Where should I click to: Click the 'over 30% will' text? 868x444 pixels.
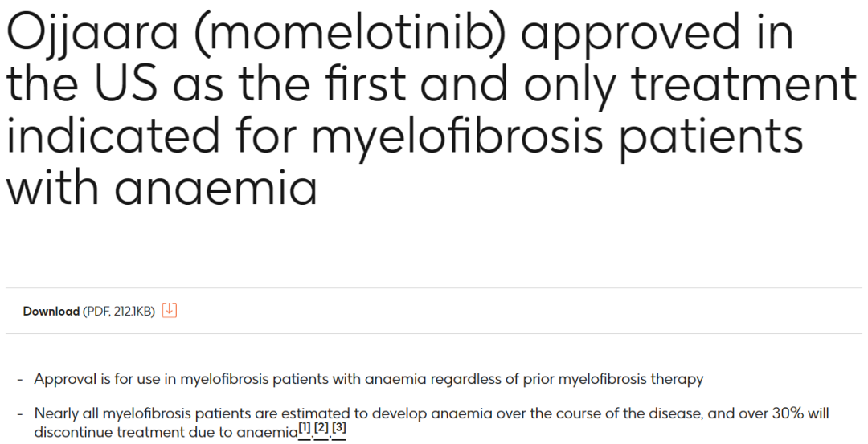[778, 413]
